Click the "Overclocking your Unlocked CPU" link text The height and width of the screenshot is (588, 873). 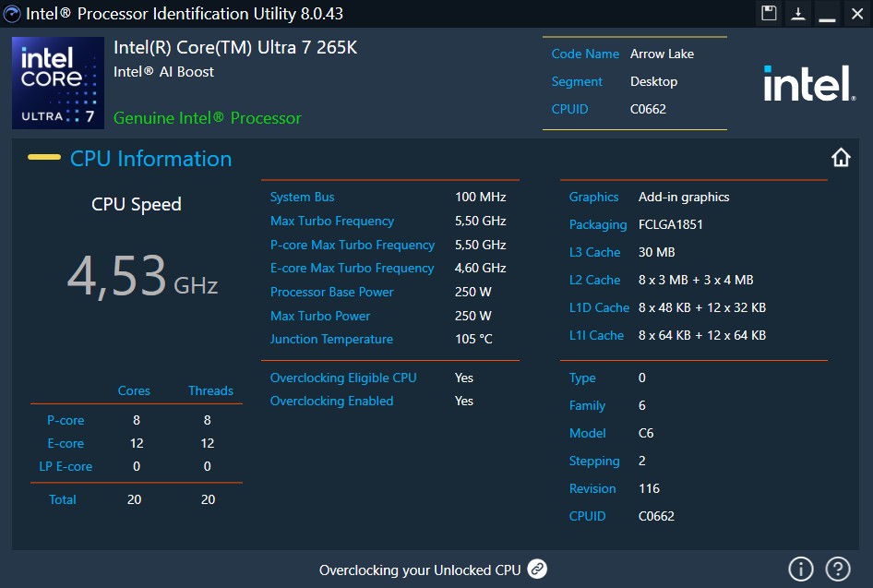pos(420,570)
